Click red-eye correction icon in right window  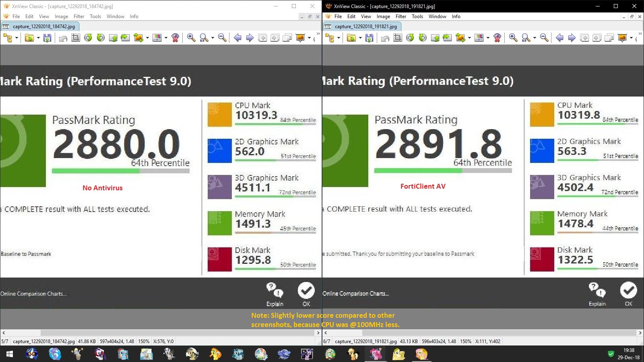click(497, 38)
